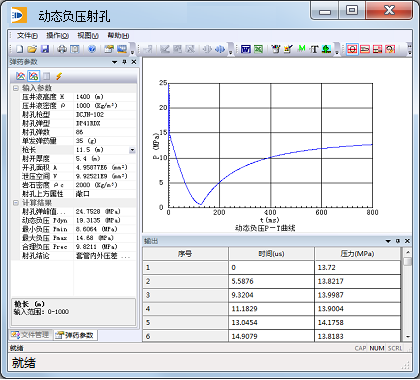Open the 枪长 dropdown arrow

tap(132, 150)
